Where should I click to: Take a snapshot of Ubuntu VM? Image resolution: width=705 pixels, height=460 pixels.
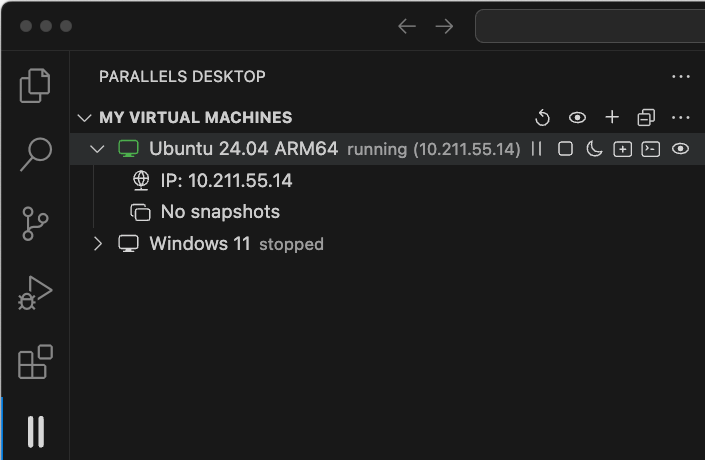tap(622, 149)
